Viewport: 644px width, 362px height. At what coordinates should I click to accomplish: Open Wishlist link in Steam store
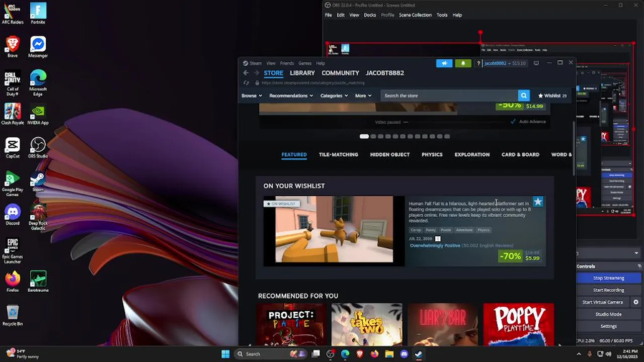[x=552, y=96]
